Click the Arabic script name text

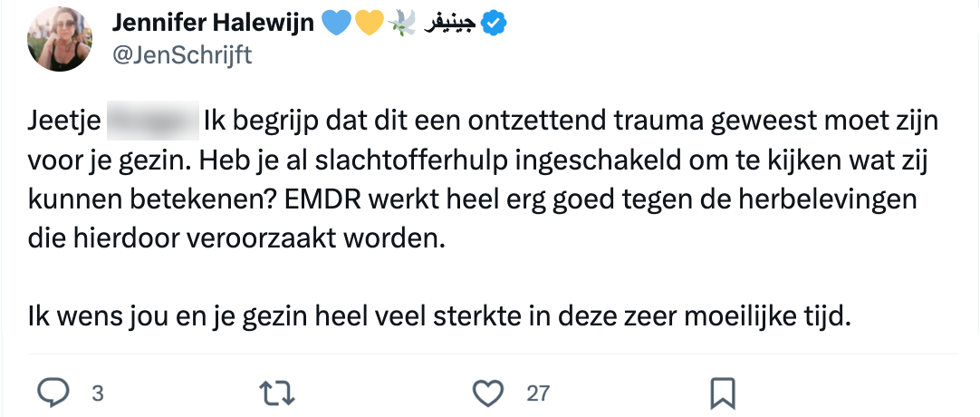point(447,24)
